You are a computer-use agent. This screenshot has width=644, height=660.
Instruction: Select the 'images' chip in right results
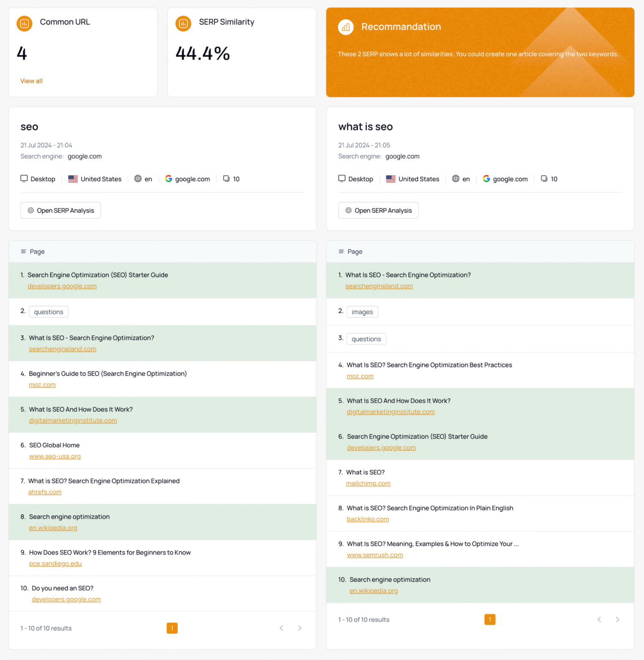pyautogui.click(x=362, y=312)
